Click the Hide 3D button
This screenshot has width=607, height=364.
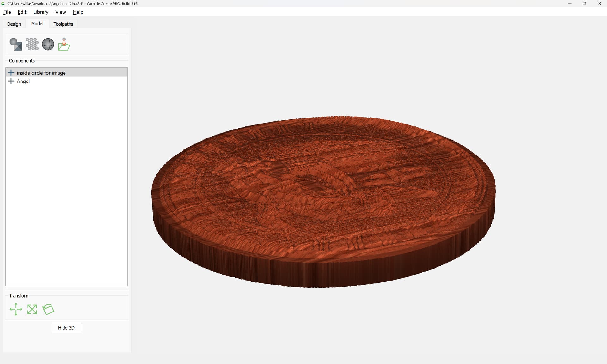coord(66,328)
